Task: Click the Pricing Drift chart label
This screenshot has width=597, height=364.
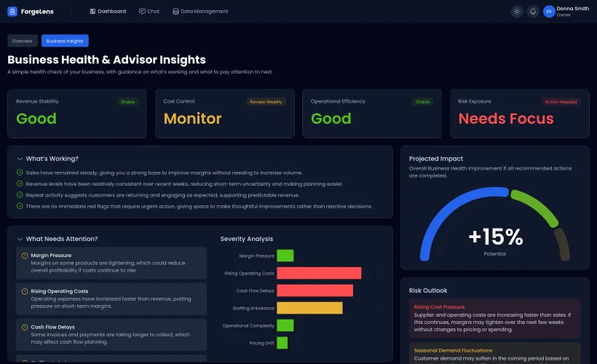Action: pos(261,343)
